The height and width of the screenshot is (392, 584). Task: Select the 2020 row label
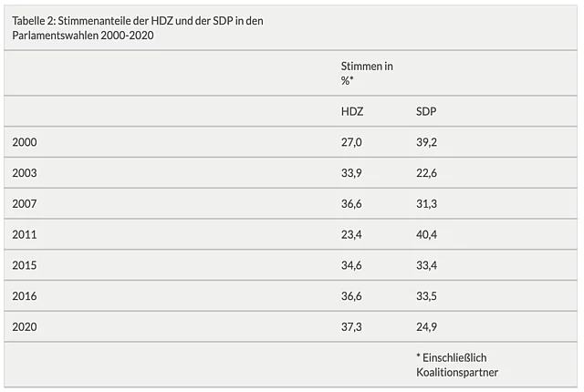(25, 326)
